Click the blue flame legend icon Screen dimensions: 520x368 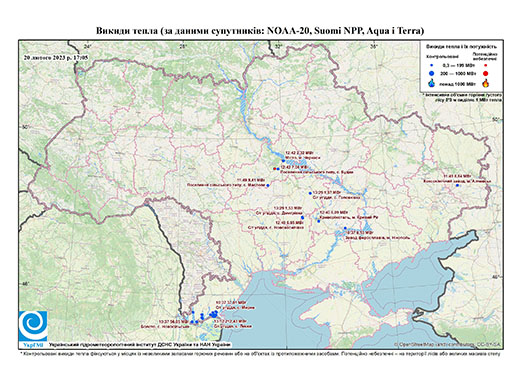tap(432, 83)
